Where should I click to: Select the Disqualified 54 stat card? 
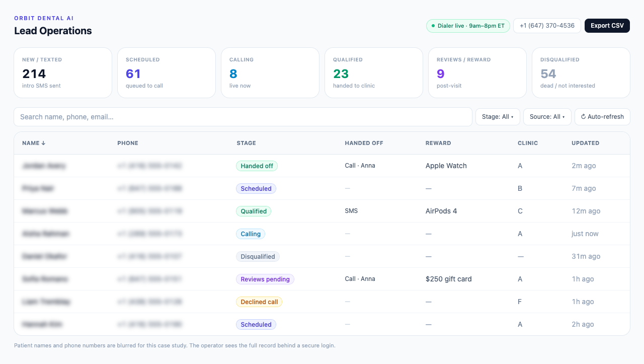pos(581,72)
